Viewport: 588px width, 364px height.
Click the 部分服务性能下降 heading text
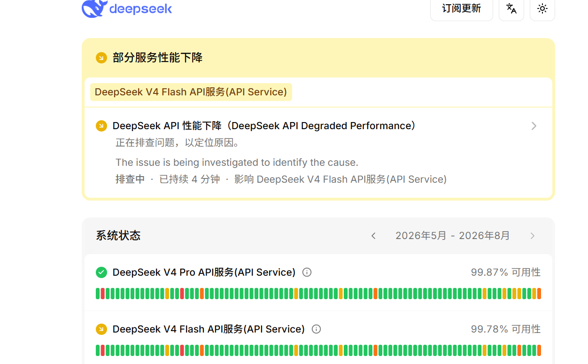[x=158, y=58]
